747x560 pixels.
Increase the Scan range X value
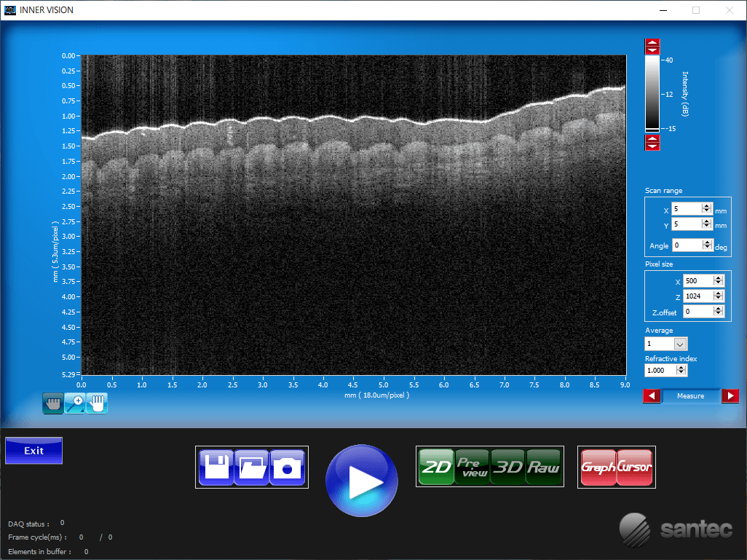[705, 205]
